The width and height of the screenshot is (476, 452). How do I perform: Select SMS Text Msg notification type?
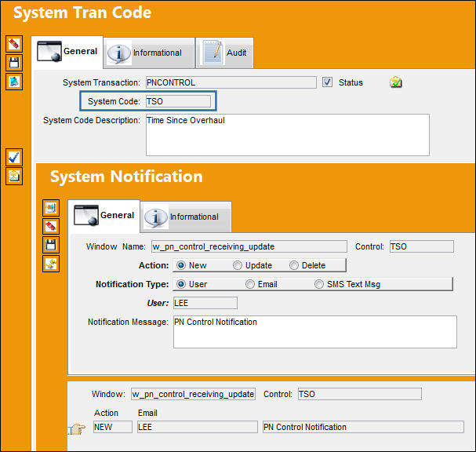coord(319,284)
